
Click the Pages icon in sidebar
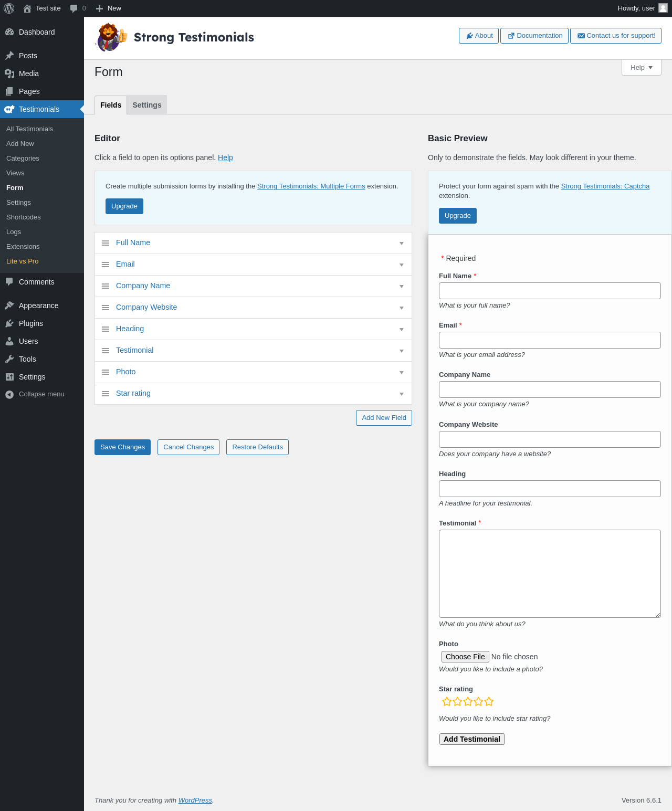pyautogui.click(x=9, y=91)
